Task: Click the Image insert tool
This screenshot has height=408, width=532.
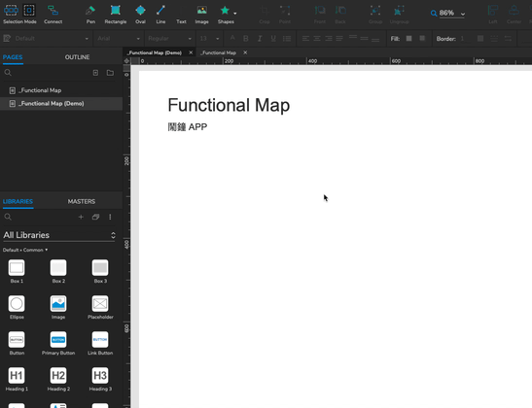Action: click(x=202, y=15)
